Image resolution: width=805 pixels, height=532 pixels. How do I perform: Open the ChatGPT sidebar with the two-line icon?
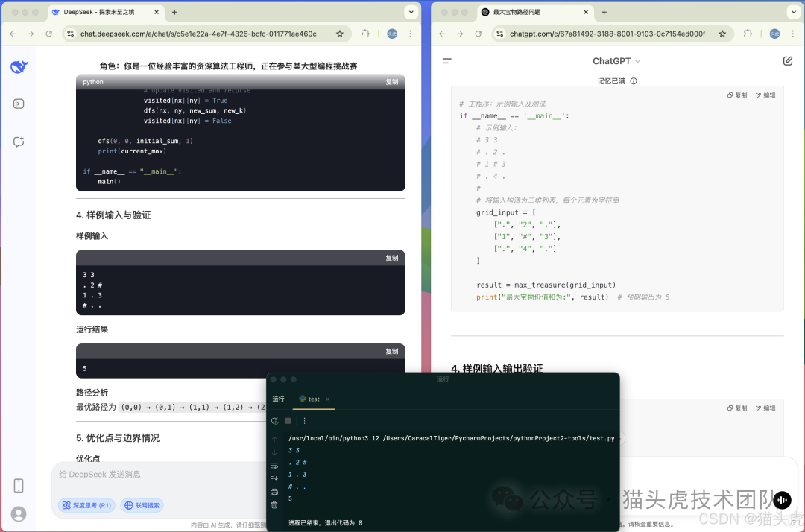click(446, 61)
